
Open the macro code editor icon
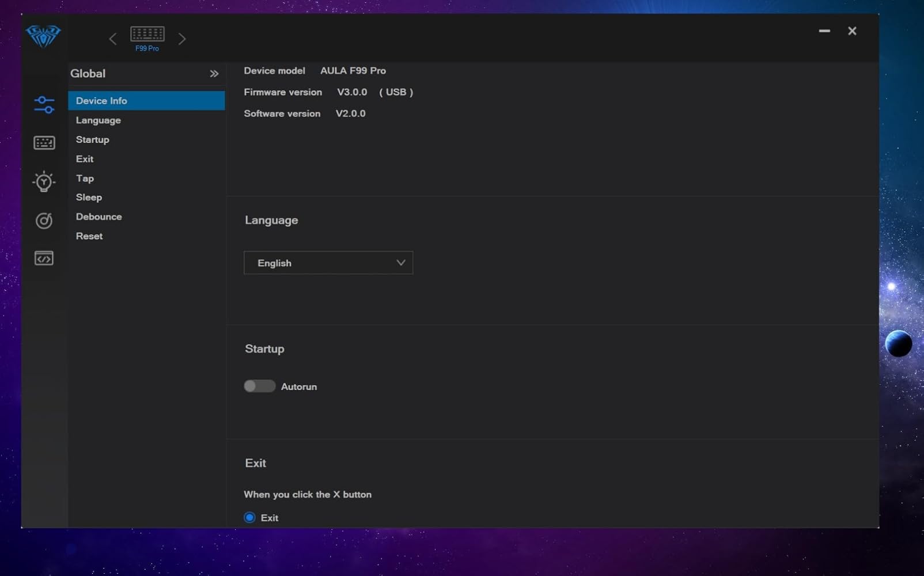[x=44, y=258]
